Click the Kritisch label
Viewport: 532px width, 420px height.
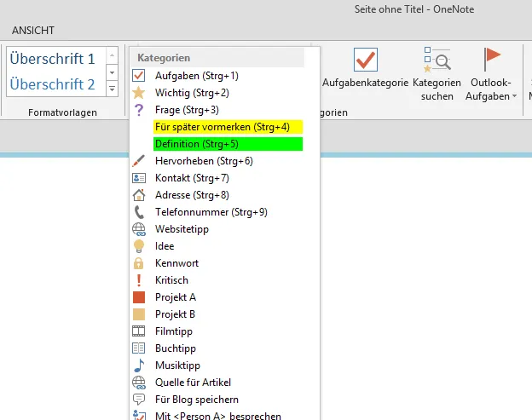click(171, 280)
